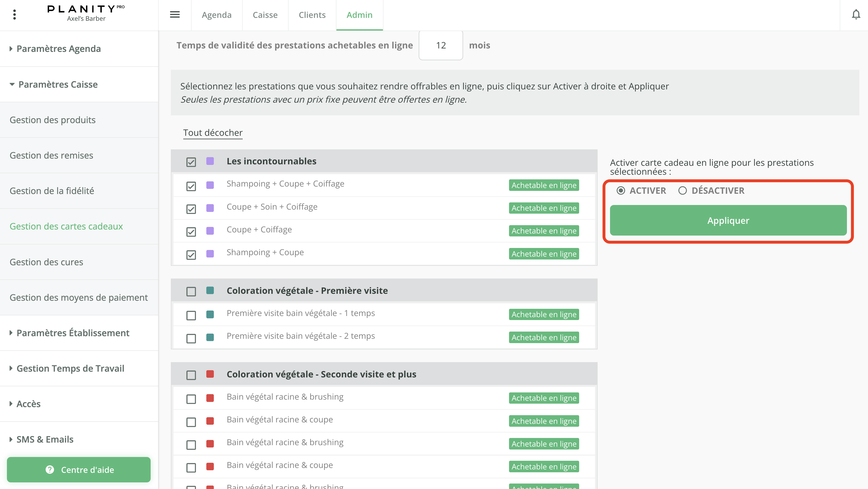Open the Clients tab

coord(312,15)
